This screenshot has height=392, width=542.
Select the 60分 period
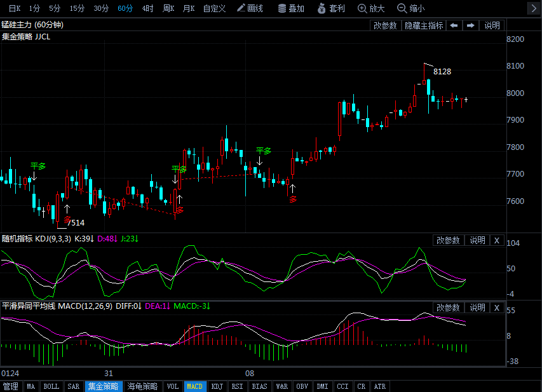tap(125, 8)
